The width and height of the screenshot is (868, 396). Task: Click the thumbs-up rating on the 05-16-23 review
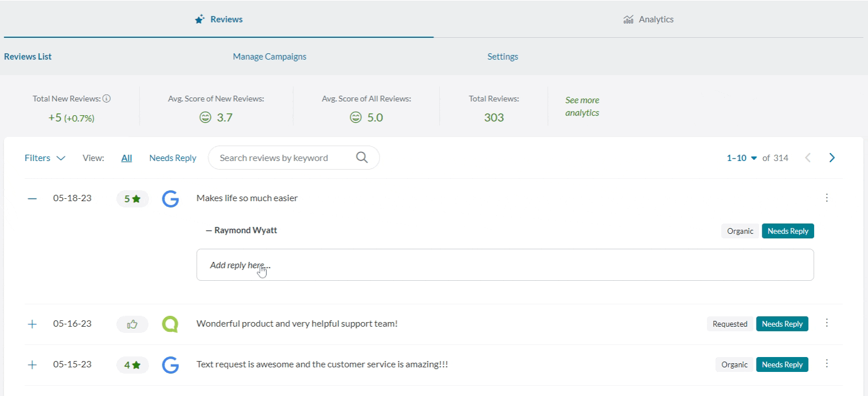pyautogui.click(x=132, y=324)
